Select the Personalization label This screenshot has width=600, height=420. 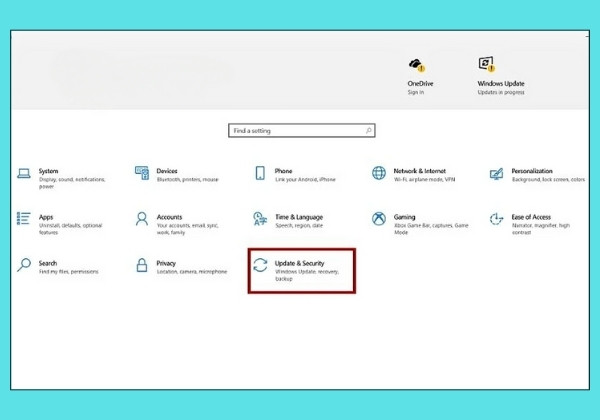click(x=532, y=171)
